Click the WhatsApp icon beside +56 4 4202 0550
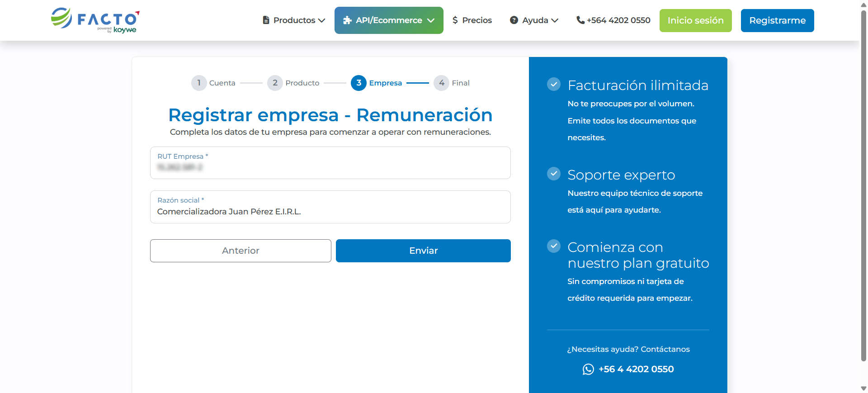Screen dimensions: 868x393 click(588, 369)
